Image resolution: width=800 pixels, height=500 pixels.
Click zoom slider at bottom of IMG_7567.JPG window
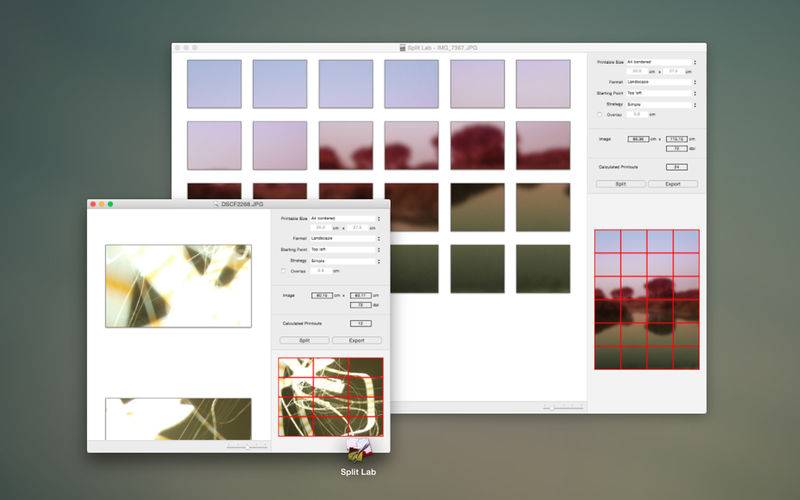(x=564, y=408)
